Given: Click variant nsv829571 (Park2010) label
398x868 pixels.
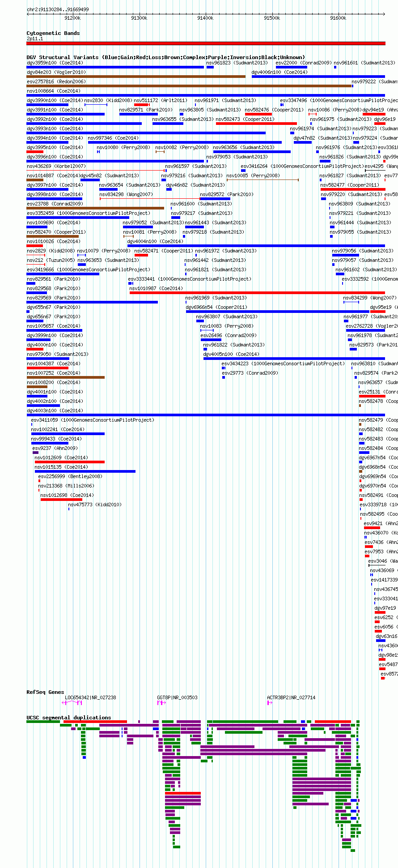Looking at the screenshot, I should click(x=146, y=110).
